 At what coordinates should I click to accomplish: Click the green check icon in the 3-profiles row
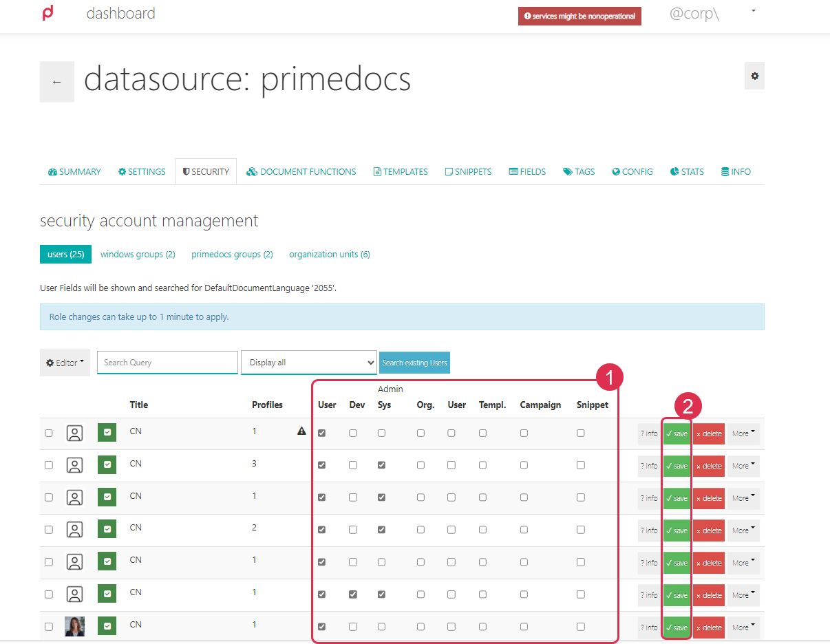tap(107, 465)
